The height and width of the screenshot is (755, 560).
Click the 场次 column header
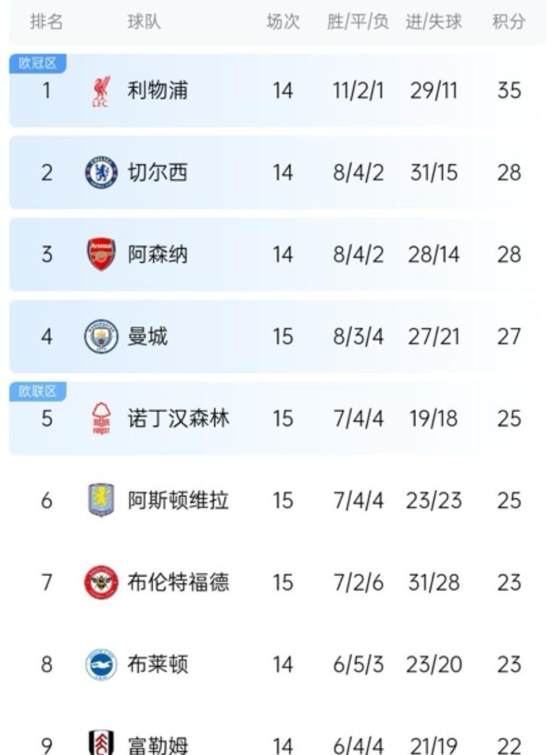pyautogui.click(x=283, y=22)
